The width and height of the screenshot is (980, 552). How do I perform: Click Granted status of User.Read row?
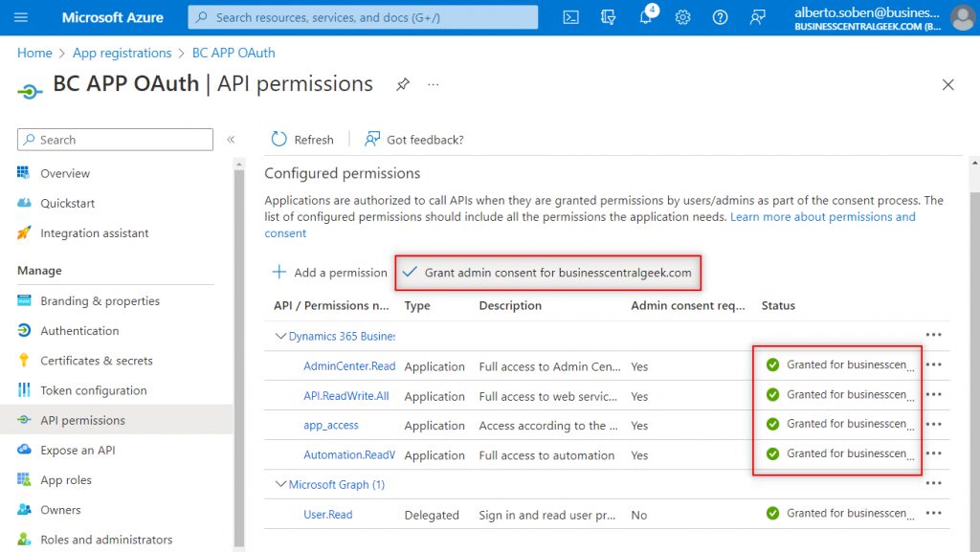click(840, 514)
